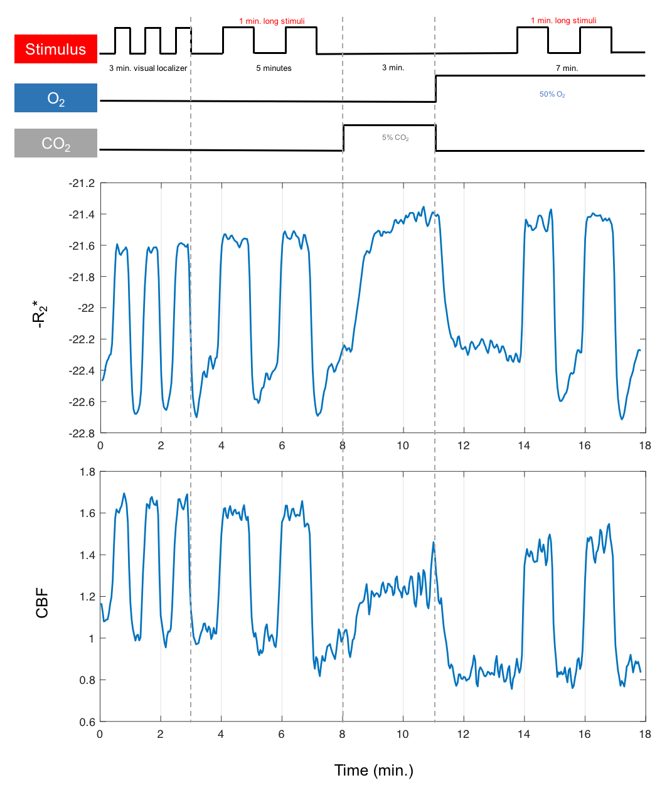
Task: Click the red Stimulus label box
Action: (56, 49)
